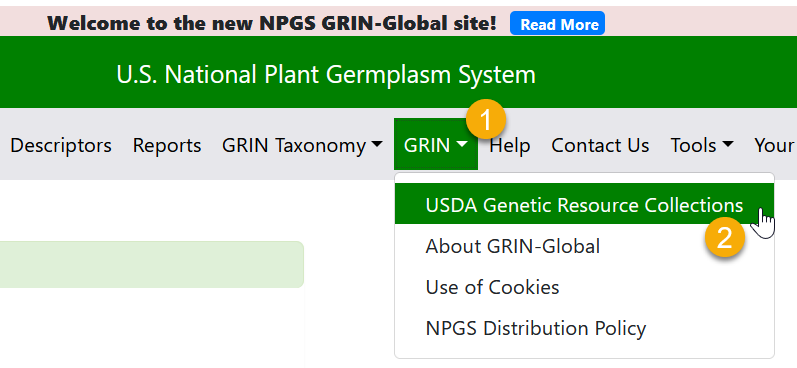The height and width of the screenshot is (368, 797).
Task: Click the white caret on the GRIN button
Action: click(x=462, y=145)
